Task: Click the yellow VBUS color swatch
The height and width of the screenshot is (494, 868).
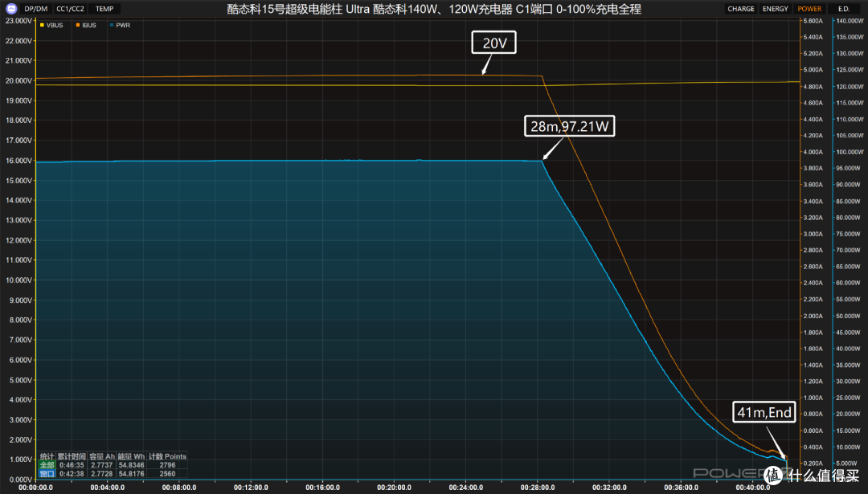Action: tap(42, 25)
